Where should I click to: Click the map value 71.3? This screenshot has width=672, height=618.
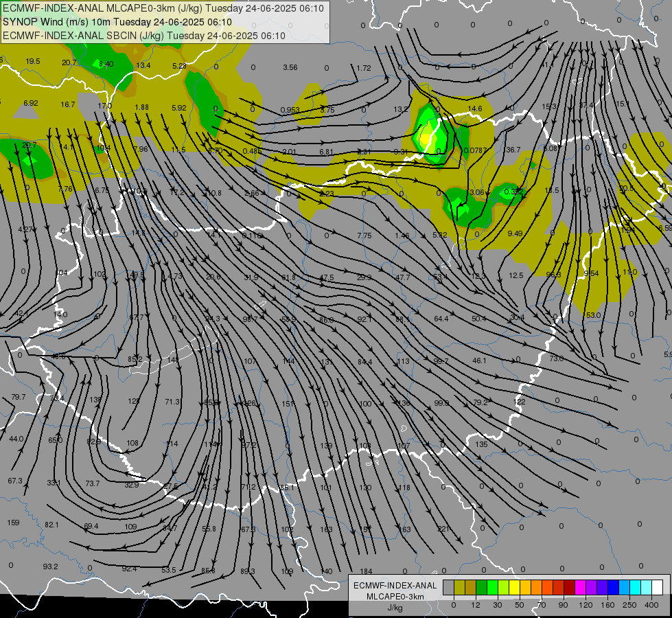click(x=172, y=402)
